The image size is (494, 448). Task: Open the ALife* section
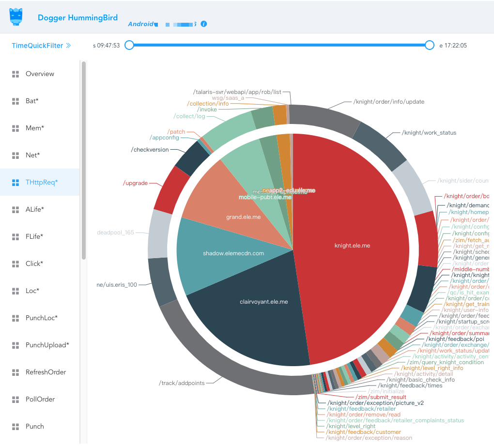(40, 210)
